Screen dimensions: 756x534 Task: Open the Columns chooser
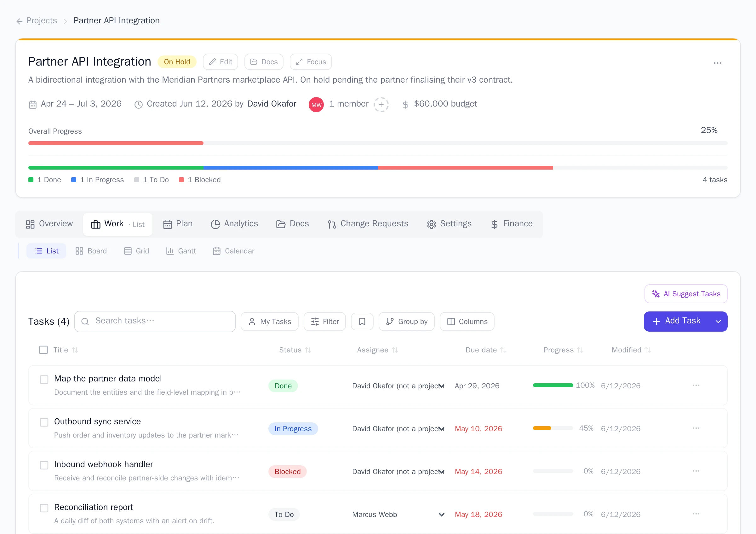(x=467, y=322)
